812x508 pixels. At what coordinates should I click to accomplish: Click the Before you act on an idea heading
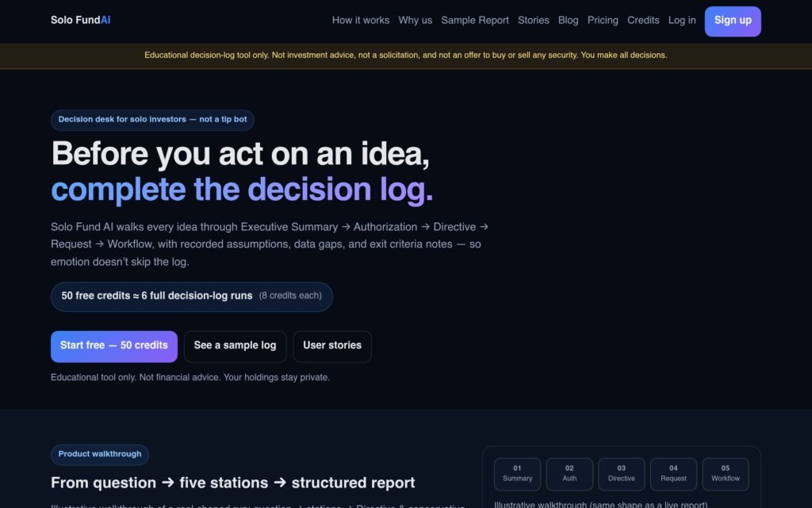(x=240, y=154)
